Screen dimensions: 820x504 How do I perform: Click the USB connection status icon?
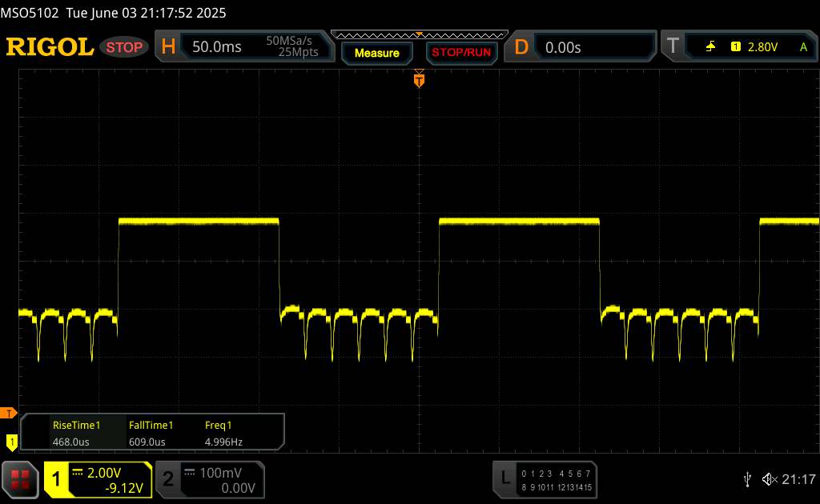[747, 479]
